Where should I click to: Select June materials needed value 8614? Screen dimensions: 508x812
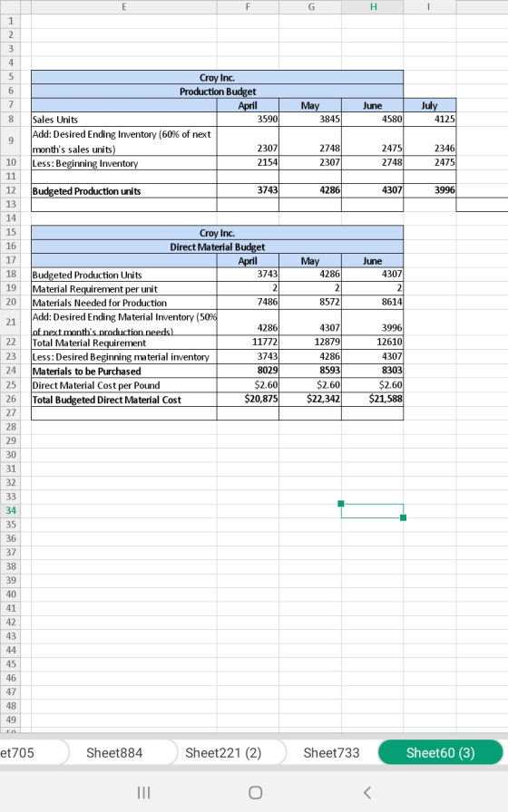[x=373, y=303]
